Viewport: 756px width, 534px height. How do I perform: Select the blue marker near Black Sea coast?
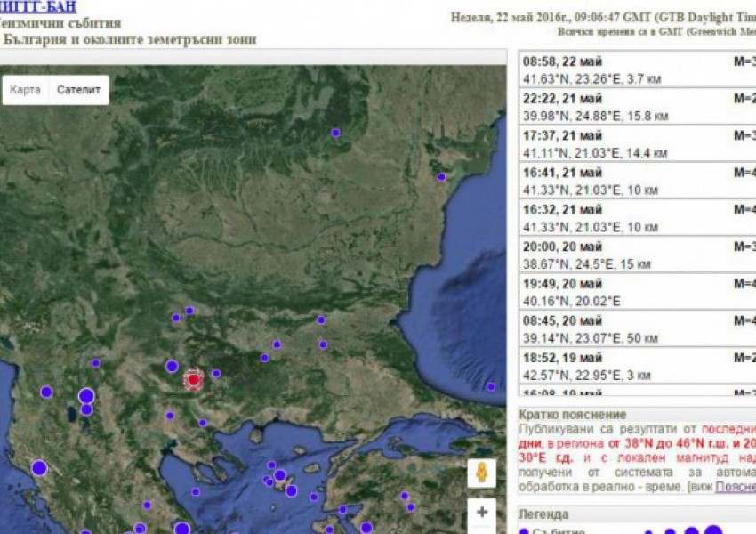pyautogui.click(x=441, y=177)
